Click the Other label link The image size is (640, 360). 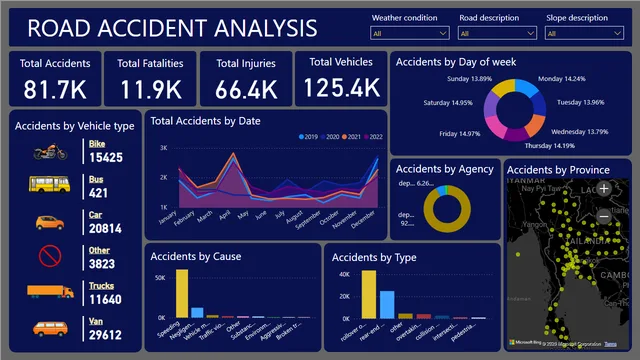(99, 250)
